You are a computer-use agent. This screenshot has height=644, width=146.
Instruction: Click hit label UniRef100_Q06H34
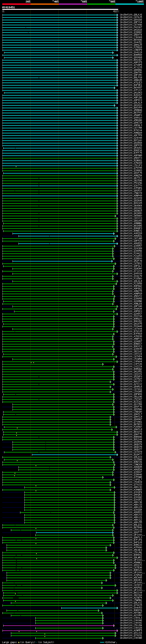[x=131, y=309]
